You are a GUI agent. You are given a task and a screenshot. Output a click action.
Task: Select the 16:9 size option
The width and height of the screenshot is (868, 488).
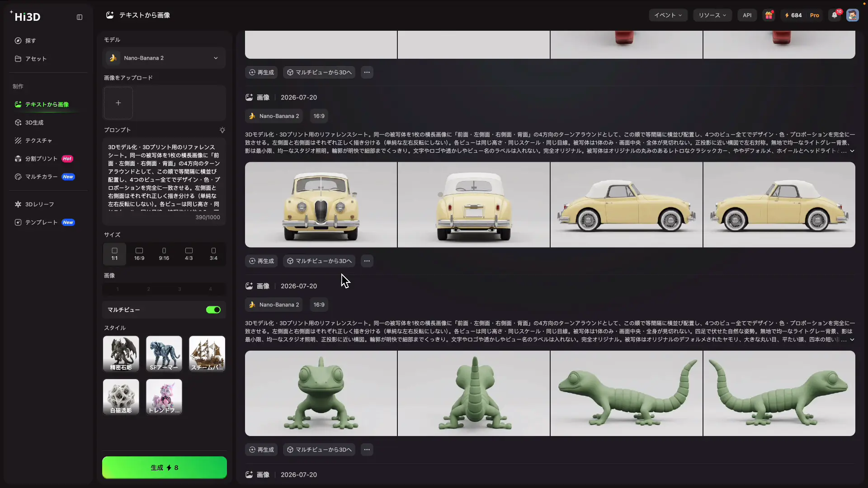139,254
